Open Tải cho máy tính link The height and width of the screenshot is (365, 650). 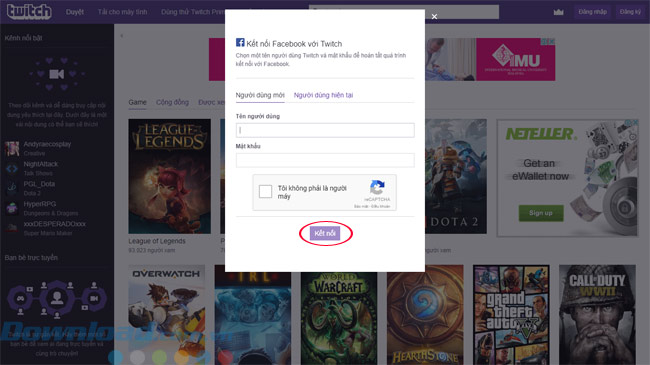(122, 12)
